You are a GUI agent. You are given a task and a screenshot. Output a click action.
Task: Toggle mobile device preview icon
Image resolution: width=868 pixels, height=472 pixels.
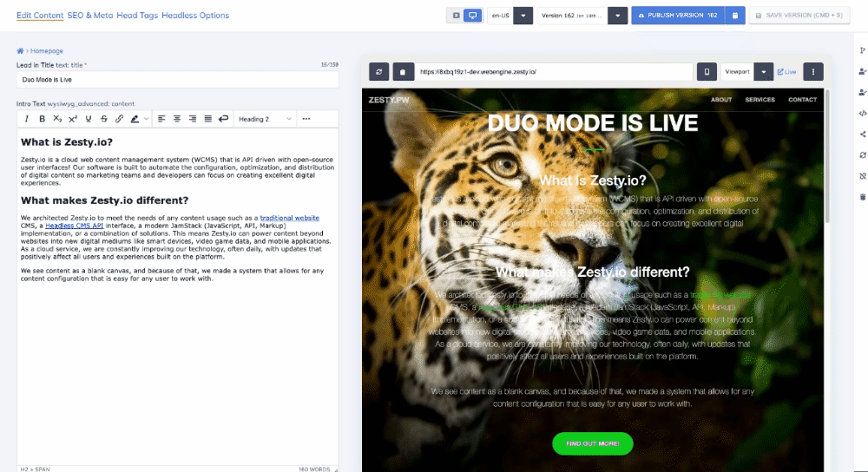(707, 71)
